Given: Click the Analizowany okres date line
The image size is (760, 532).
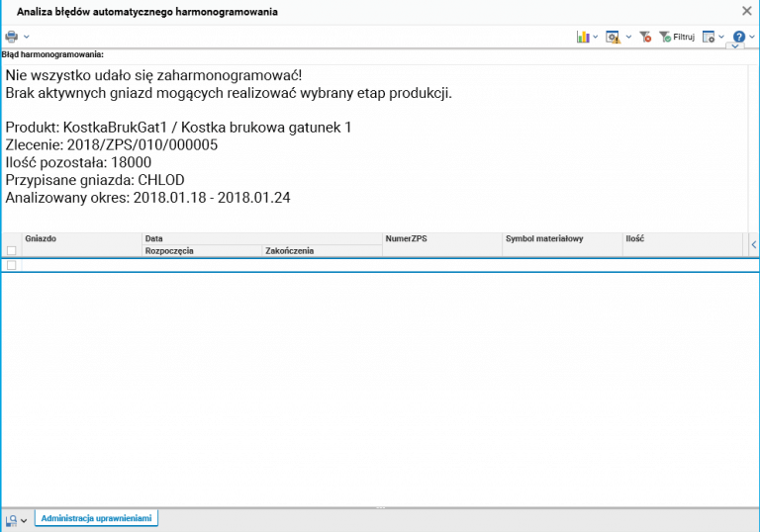Looking at the screenshot, I should coord(147,197).
